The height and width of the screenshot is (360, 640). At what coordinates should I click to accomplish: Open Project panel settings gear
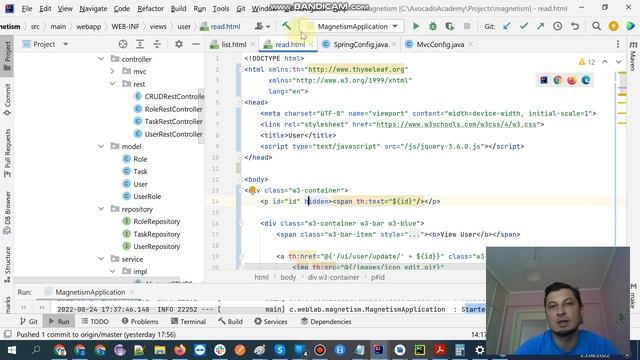[x=179, y=44]
